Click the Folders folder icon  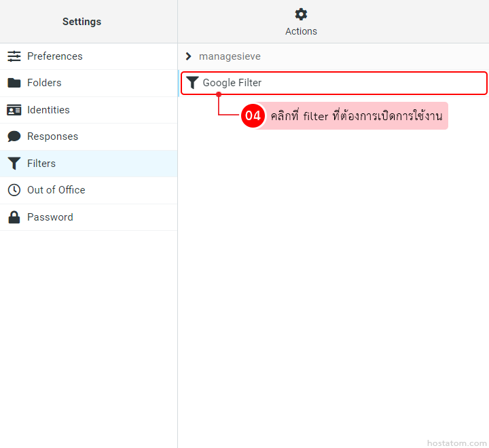[x=14, y=83]
